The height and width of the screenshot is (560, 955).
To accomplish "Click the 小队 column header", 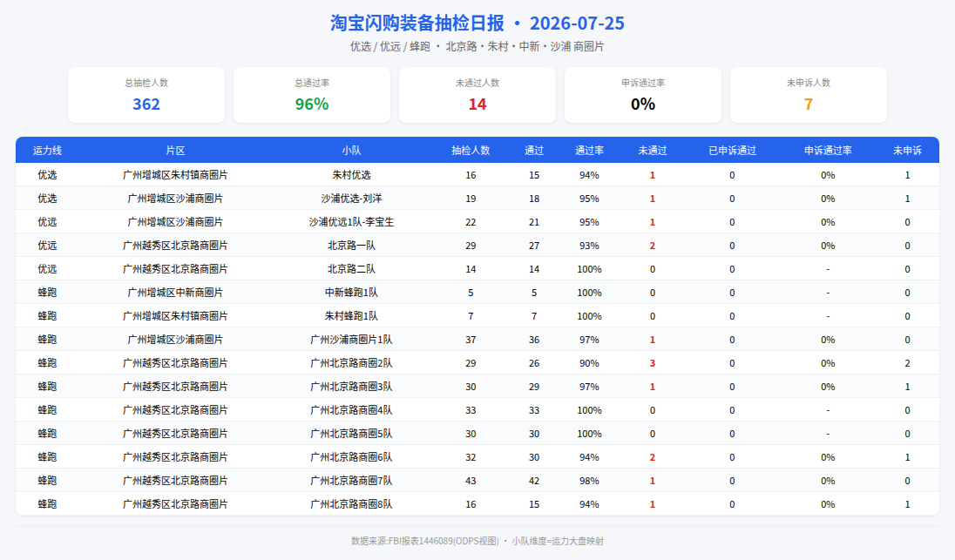I will tap(351, 151).
